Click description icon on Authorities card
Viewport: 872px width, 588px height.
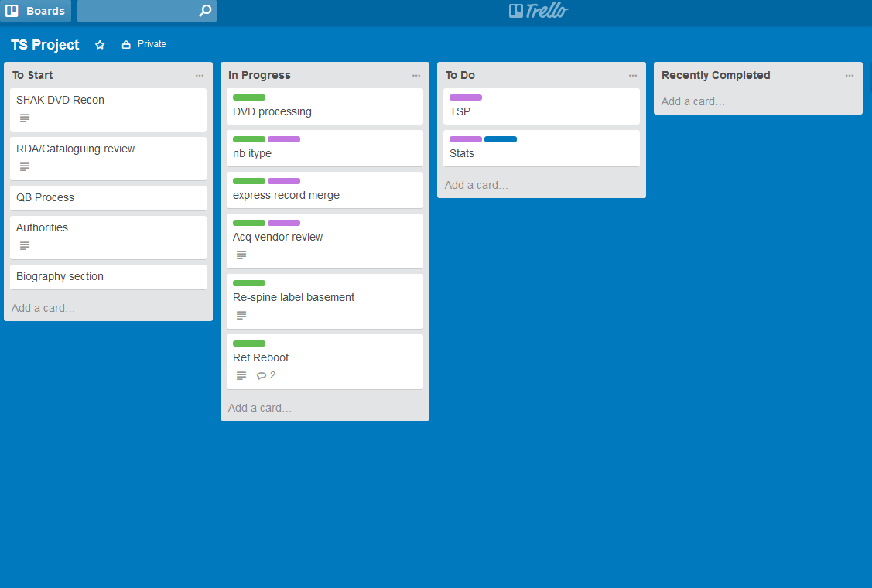point(25,245)
